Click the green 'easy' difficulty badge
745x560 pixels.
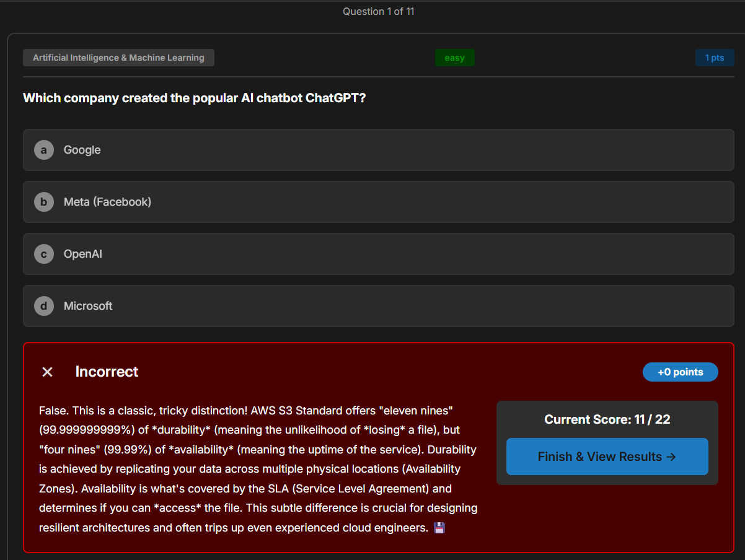pos(454,58)
